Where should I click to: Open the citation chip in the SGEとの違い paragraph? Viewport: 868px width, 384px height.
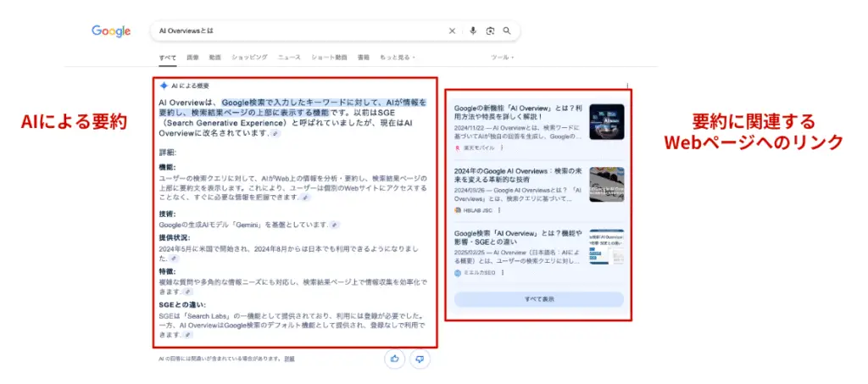point(187,336)
